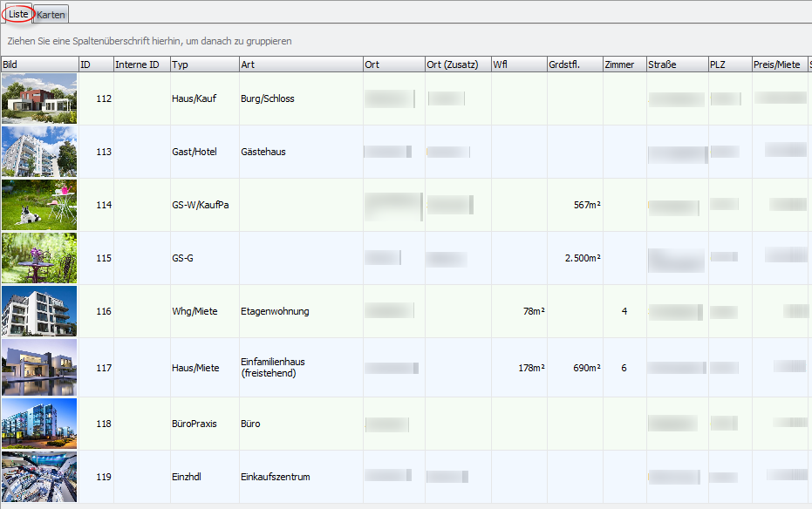Viewport: 812px width, 509px height.
Task: Click the Art column header
Action: coord(301,64)
